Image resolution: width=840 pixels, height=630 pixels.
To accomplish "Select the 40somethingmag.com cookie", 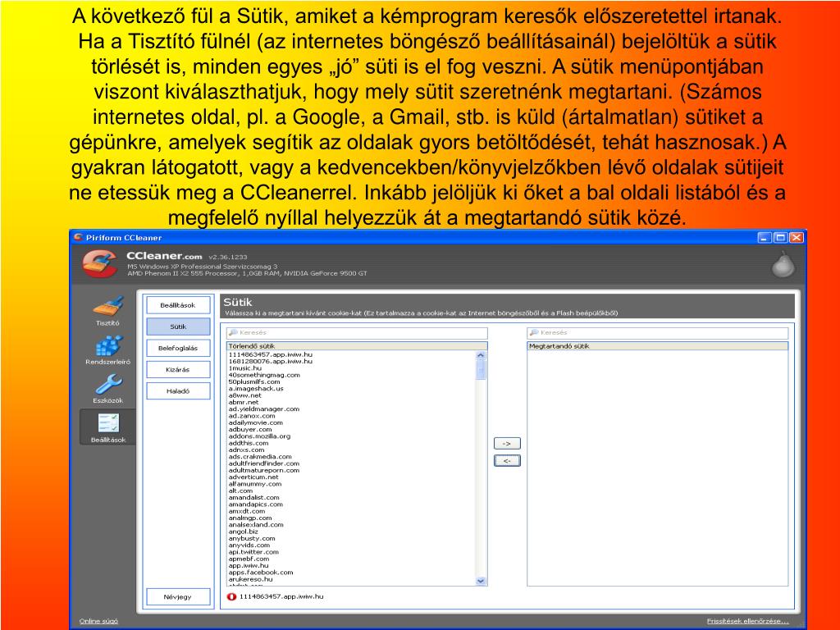I will (264, 375).
